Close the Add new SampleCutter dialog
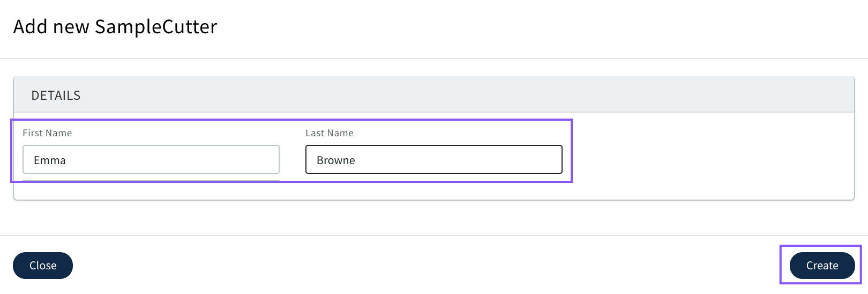This screenshot has height=294, width=868. tap(43, 266)
